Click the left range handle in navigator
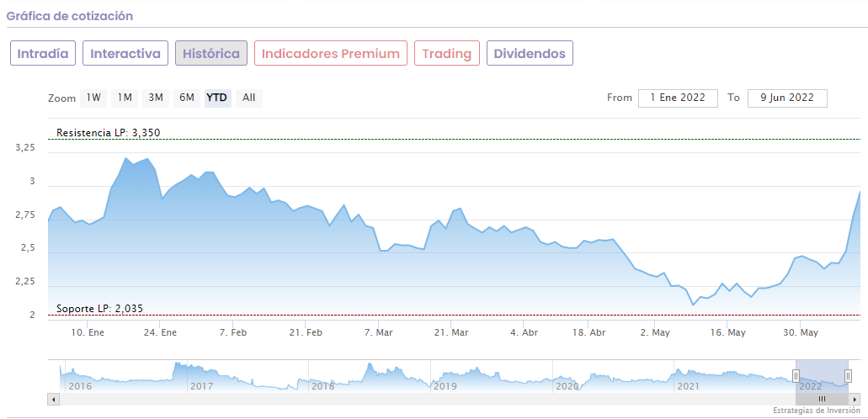This screenshot has height=419, width=868. coord(796,376)
